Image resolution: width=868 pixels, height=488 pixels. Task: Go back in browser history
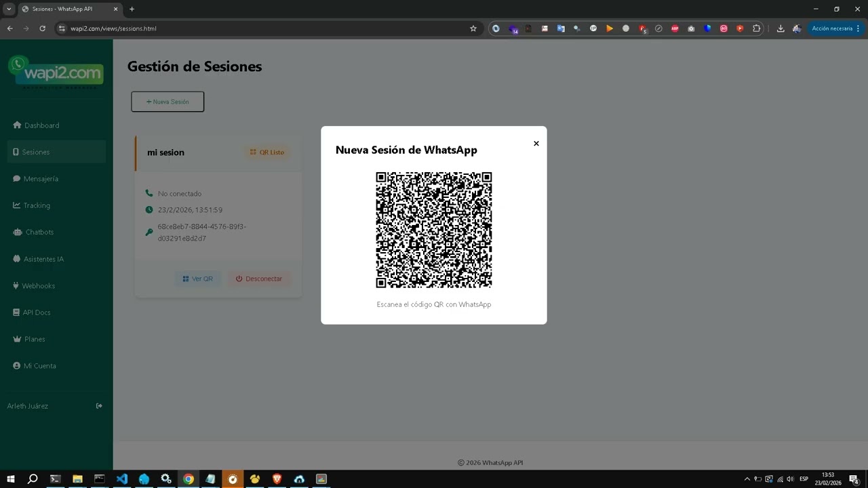click(x=10, y=28)
